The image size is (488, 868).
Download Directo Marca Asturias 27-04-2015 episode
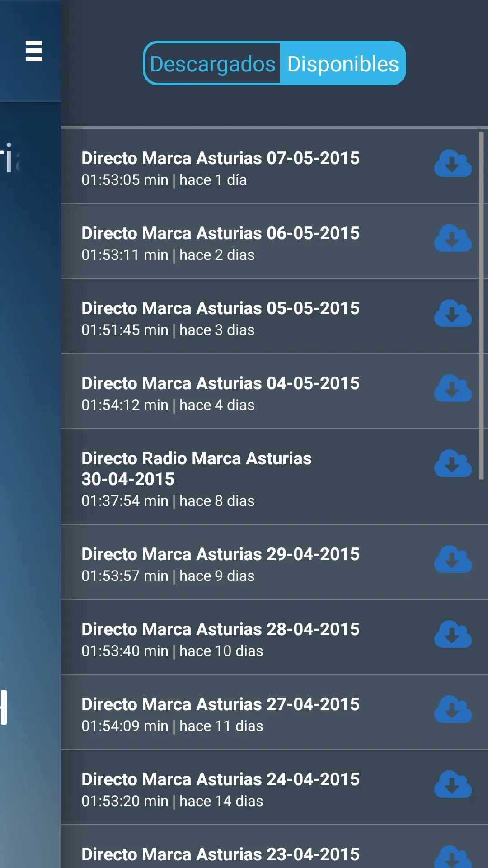[x=453, y=709]
